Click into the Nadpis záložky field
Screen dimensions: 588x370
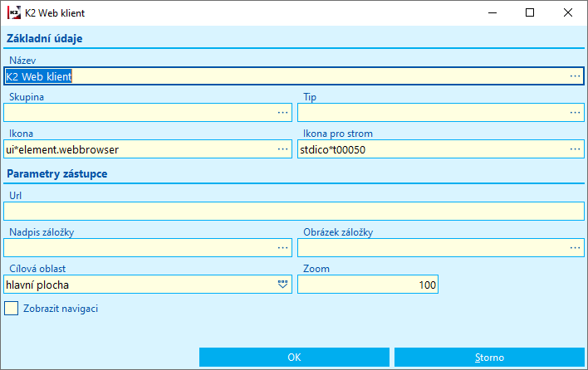(x=148, y=247)
